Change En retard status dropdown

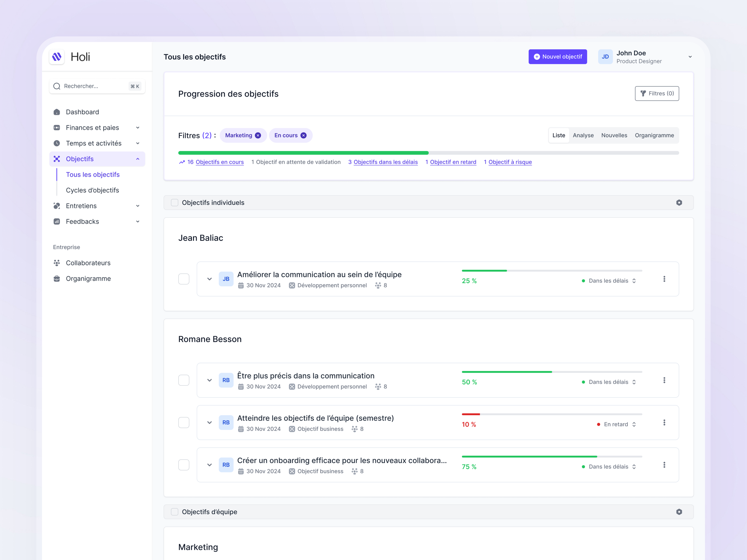[x=617, y=424]
